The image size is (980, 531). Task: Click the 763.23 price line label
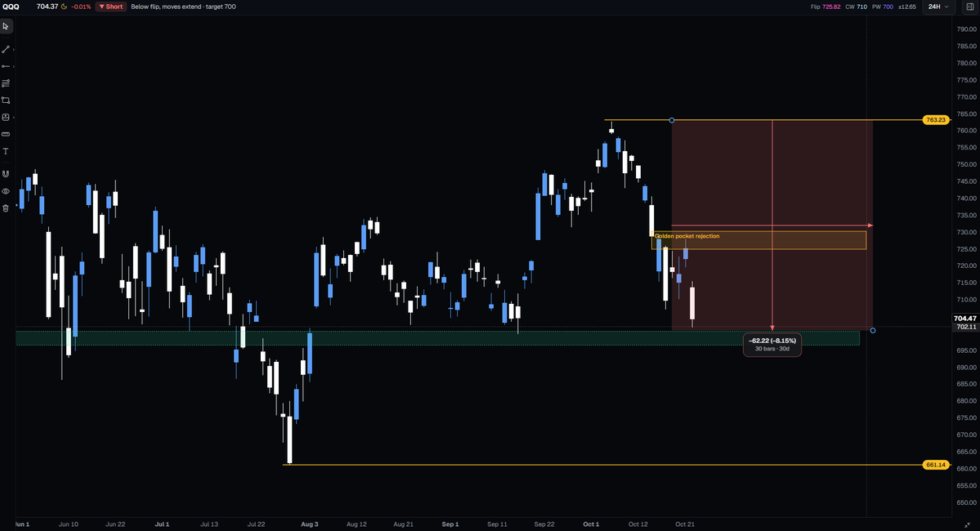[x=936, y=119]
